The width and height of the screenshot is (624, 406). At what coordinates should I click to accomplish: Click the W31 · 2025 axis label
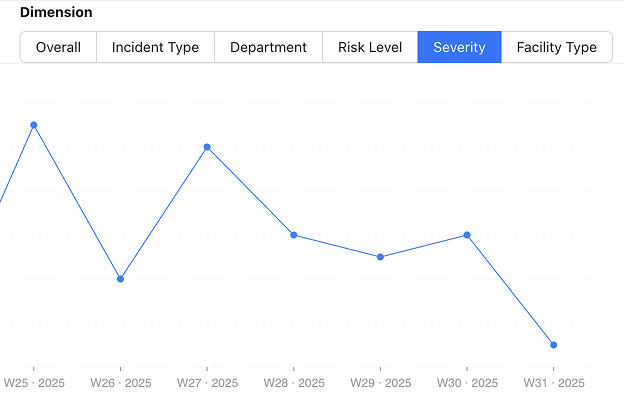(554, 383)
